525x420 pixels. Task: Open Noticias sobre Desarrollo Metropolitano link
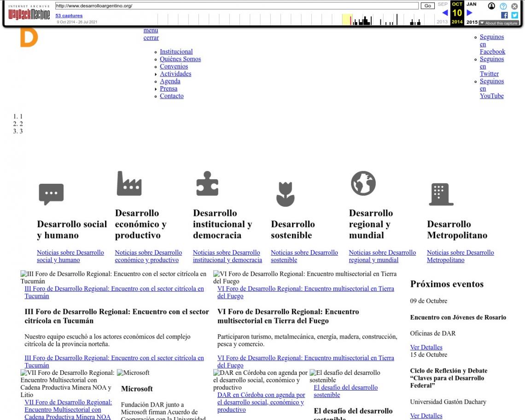pyautogui.click(x=461, y=256)
